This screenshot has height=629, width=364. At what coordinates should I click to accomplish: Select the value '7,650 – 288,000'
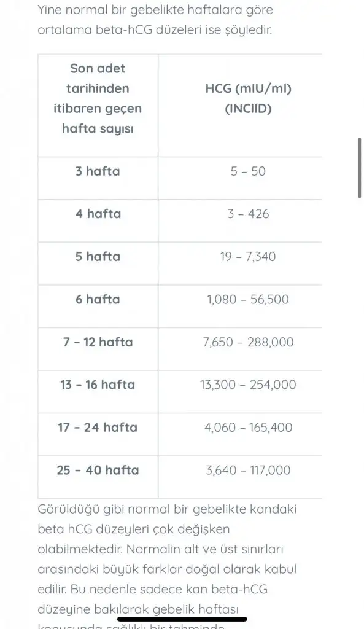pyautogui.click(x=248, y=342)
